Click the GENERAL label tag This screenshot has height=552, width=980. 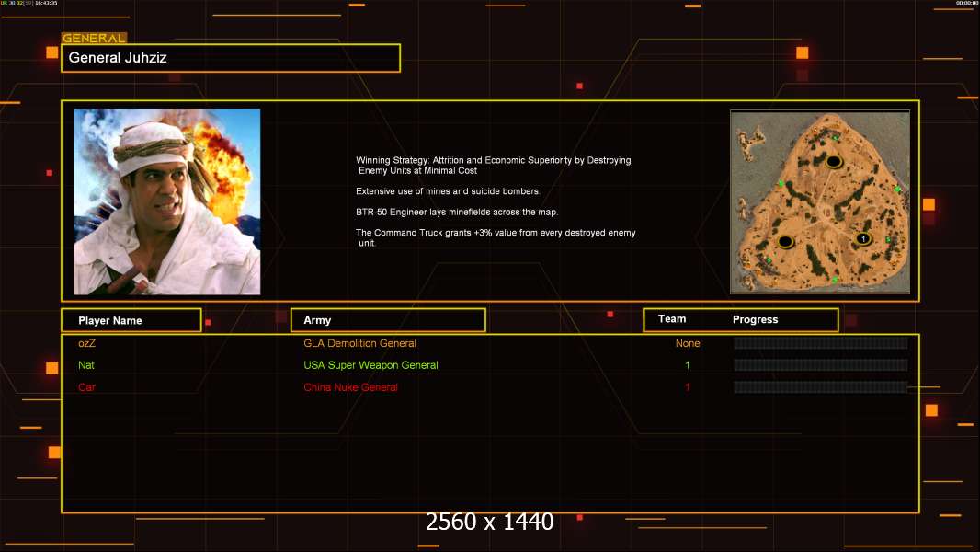94,38
